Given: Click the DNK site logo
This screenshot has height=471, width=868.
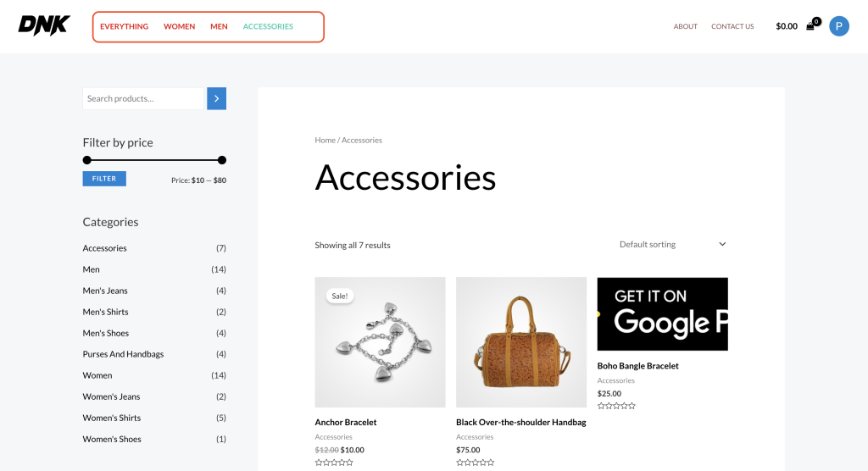Looking at the screenshot, I should coord(44,25).
